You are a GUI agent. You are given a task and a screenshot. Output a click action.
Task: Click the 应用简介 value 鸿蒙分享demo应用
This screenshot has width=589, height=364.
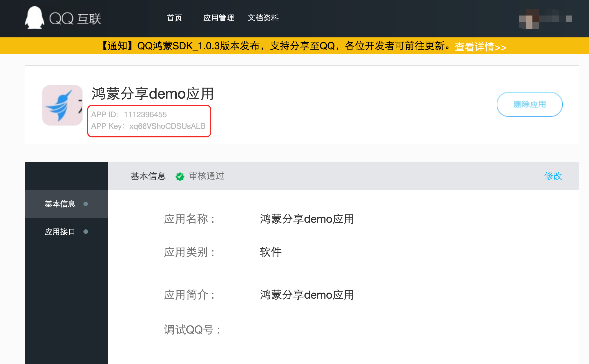[x=307, y=295]
